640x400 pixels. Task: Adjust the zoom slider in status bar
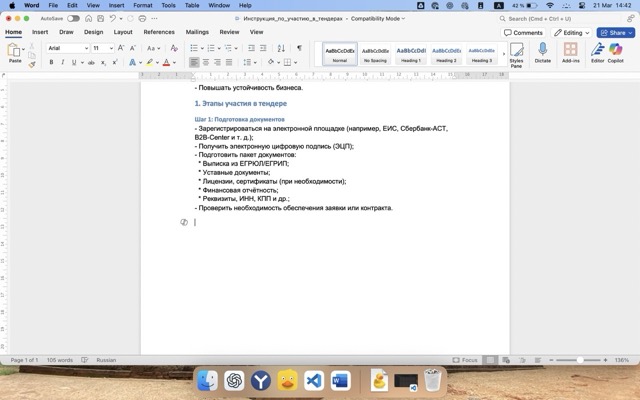581,360
